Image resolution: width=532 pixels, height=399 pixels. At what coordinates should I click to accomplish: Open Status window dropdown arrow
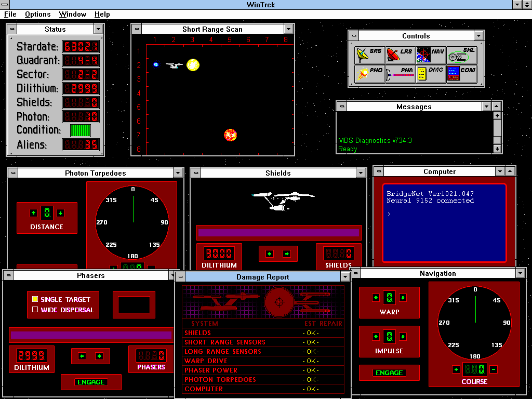coord(98,29)
